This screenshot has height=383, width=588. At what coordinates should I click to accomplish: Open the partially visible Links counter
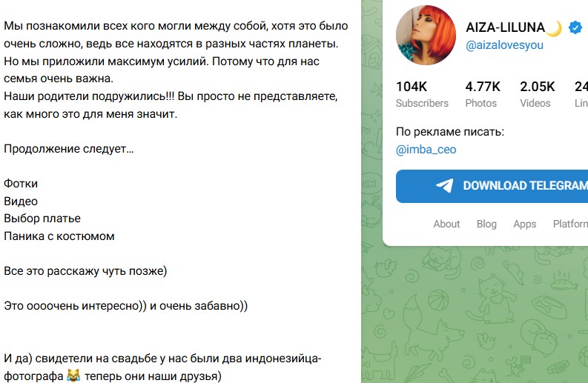pyautogui.click(x=581, y=94)
